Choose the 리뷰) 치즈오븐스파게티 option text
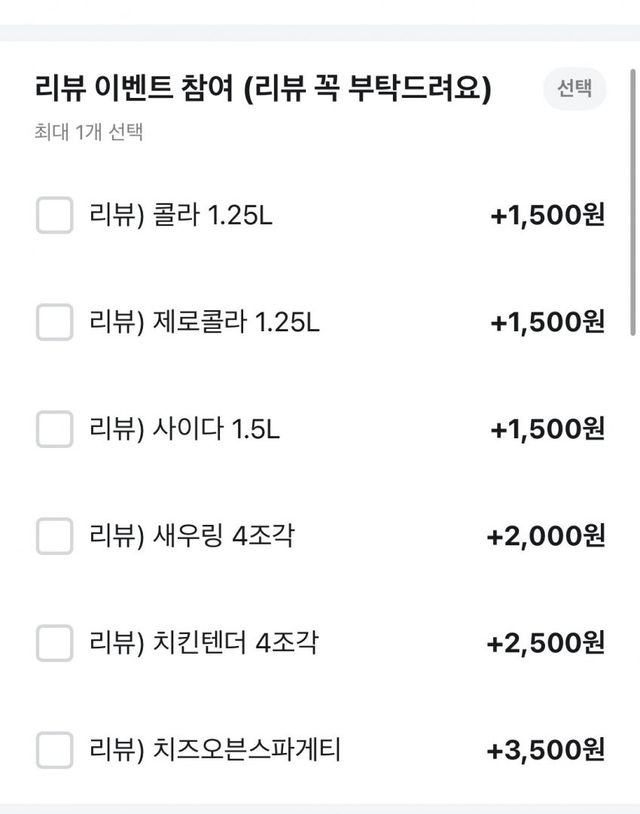This screenshot has height=814, width=640. coord(215,749)
